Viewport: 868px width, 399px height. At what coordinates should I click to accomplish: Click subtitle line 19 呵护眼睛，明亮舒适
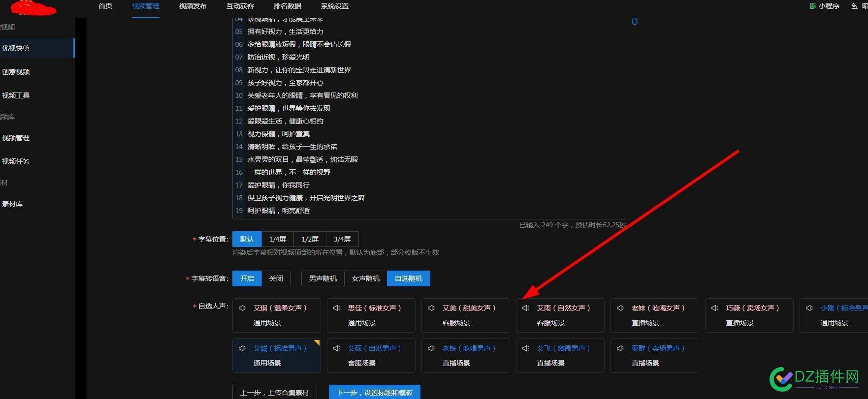[x=279, y=211]
